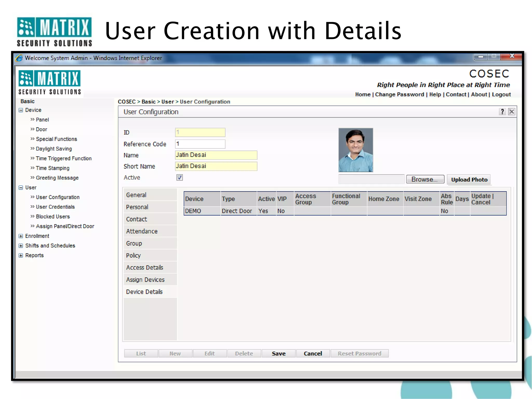Click the Upload Photo button
Screen dimensions: 532x399
point(469,180)
